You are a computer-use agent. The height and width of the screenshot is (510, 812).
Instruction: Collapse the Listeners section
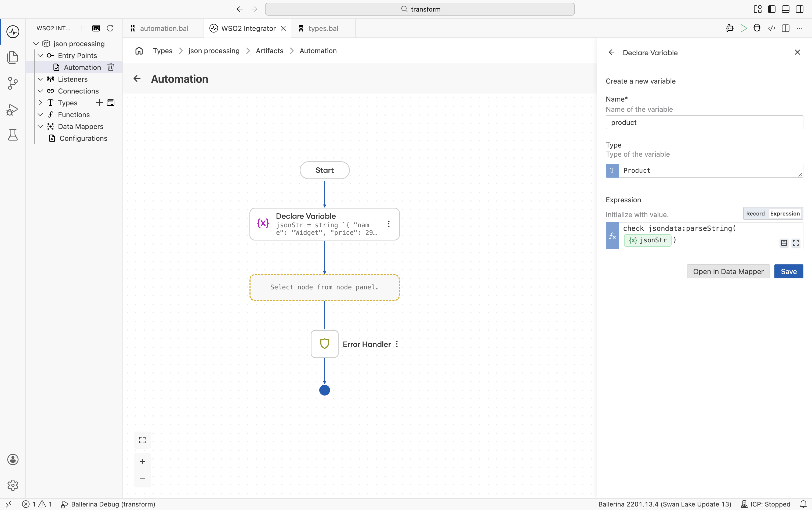[41, 79]
